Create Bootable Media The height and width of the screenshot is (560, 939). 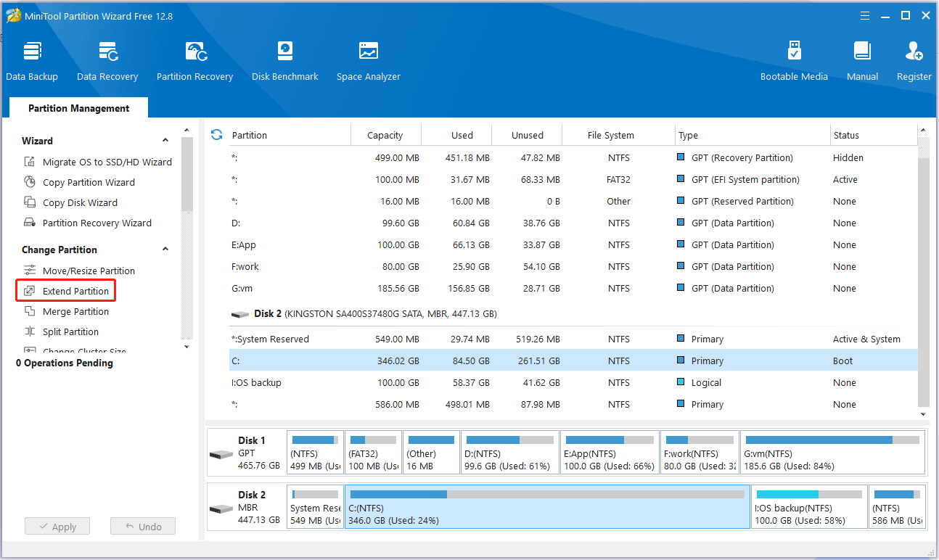[x=794, y=61]
